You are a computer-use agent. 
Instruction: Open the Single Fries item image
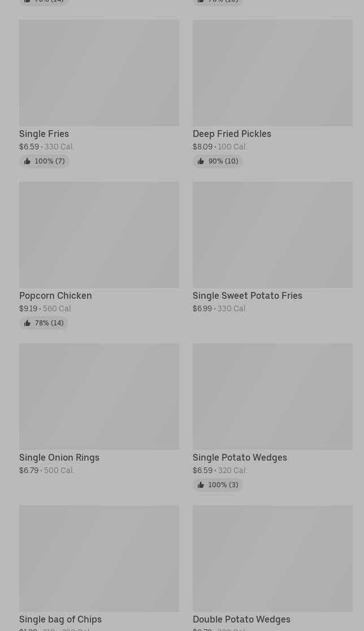(x=99, y=73)
